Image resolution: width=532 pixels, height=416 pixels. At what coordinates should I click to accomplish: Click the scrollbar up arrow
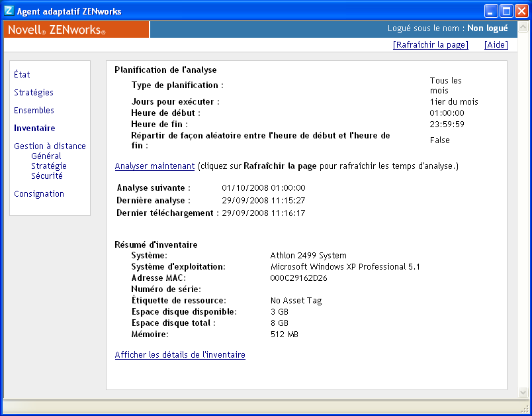[523, 26]
